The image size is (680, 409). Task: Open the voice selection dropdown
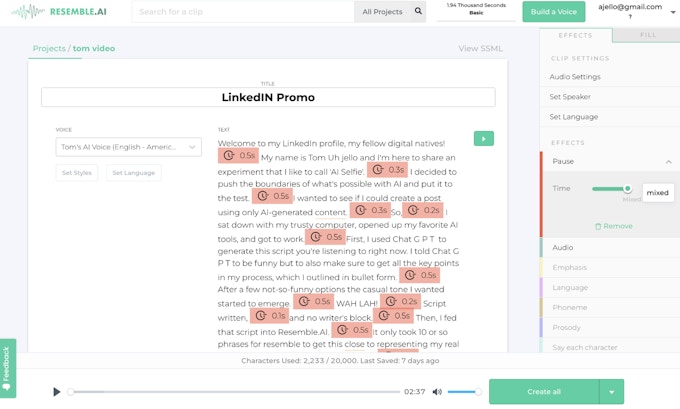point(128,147)
